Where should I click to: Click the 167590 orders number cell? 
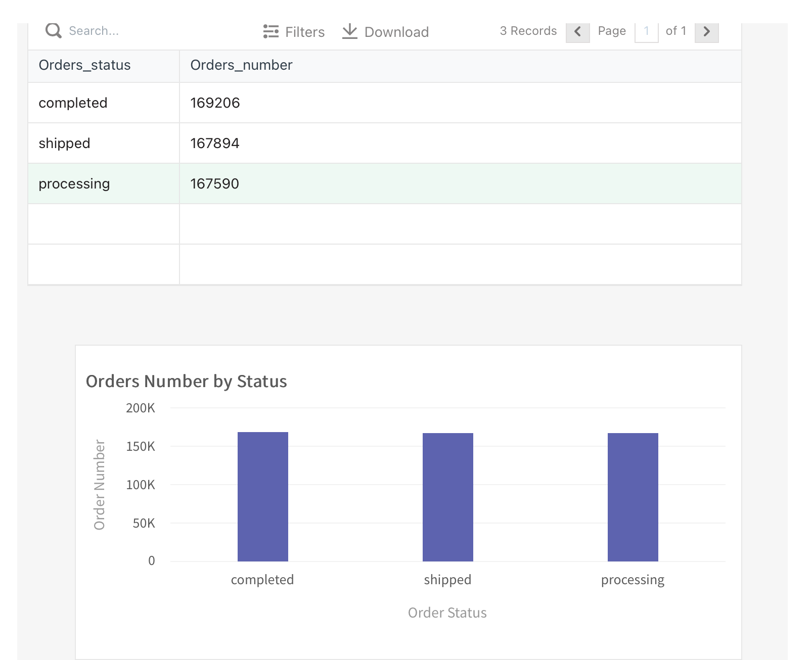pyautogui.click(x=215, y=184)
